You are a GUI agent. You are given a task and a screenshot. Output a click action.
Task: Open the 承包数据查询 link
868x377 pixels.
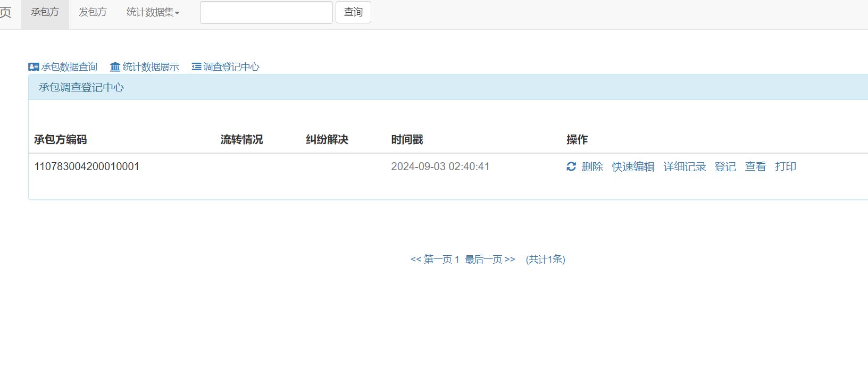(x=69, y=67)
